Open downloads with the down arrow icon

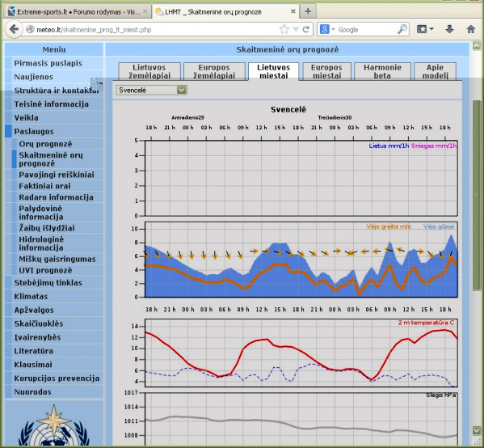coord(449,29)
